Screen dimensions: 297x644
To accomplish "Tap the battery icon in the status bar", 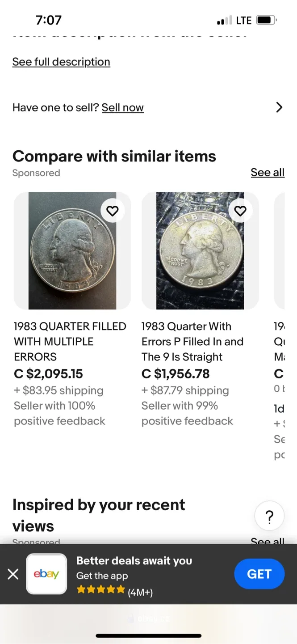I will (265, 20).
